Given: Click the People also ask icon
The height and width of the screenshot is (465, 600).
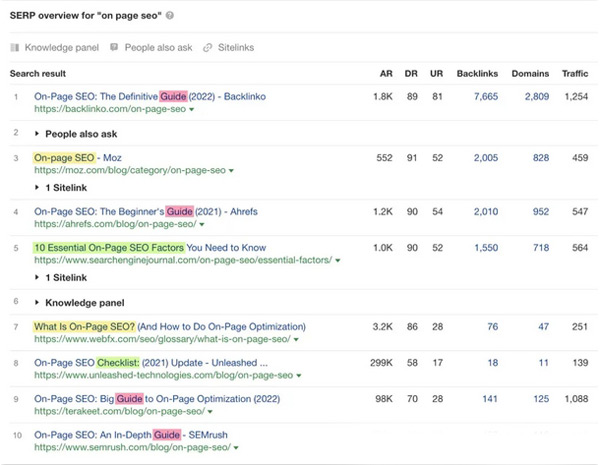Looking at the screenshot, I should tap(115, 47).
